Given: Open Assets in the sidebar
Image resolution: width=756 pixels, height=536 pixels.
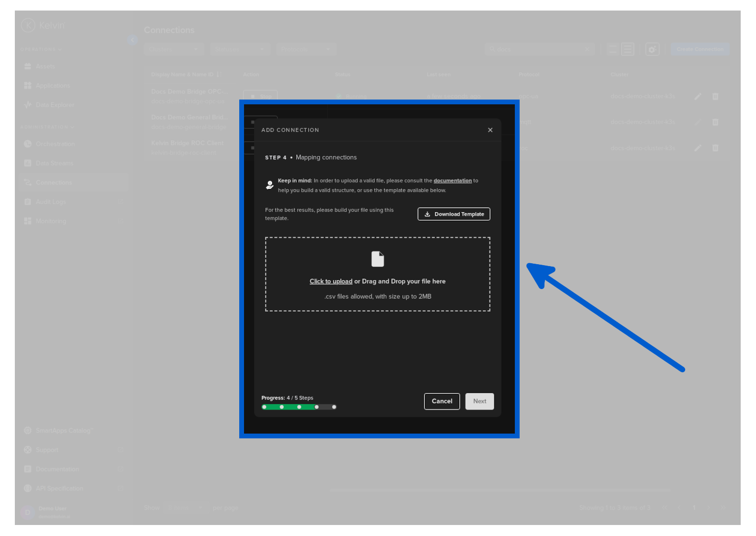Looking at the screenshot, I should [45, 67].
